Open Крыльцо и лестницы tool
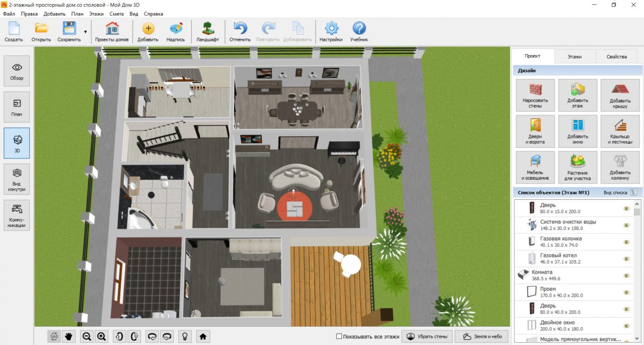Viewport: 644px width, 345px height. [x=619, y=131]
